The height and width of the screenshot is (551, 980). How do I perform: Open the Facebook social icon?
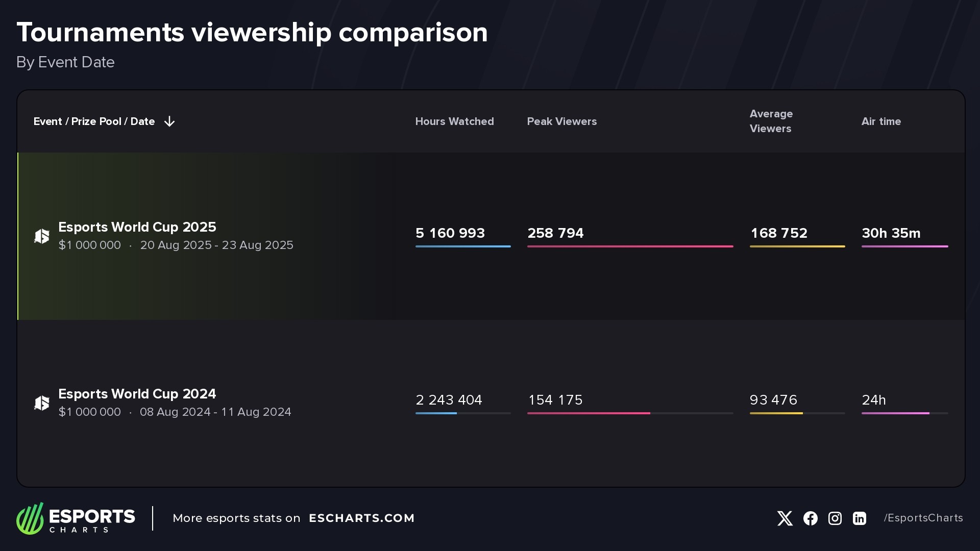click(x=810, y=518)
